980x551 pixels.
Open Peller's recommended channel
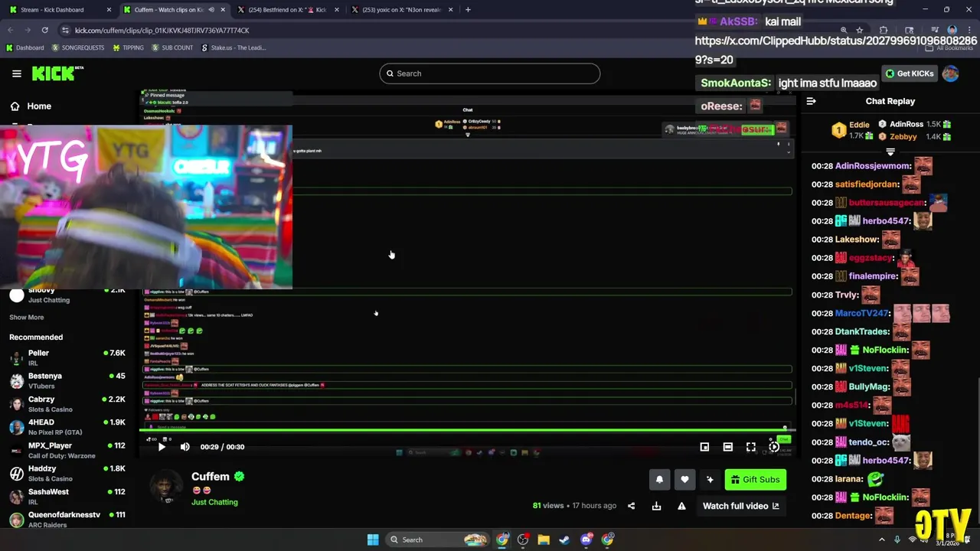[x=67, y=357]
